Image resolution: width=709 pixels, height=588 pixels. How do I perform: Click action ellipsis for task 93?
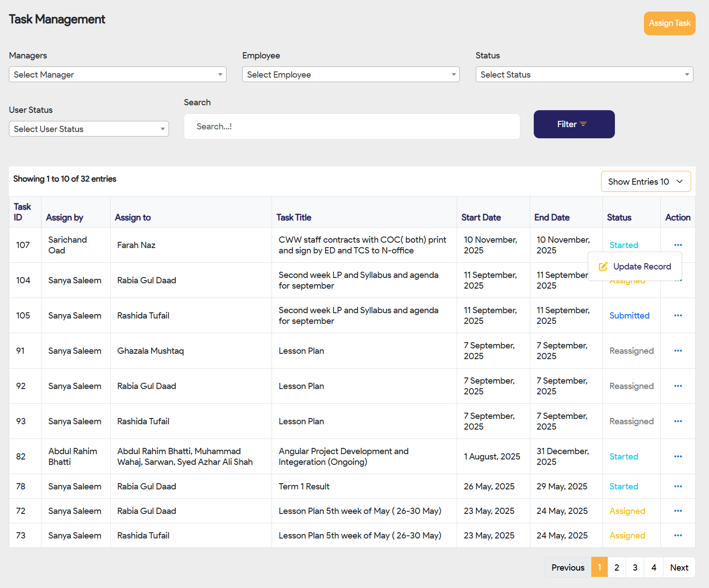click(x=678, y=421)
